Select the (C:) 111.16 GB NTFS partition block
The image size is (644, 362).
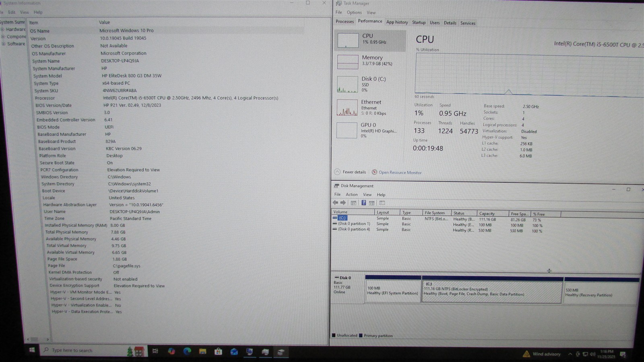pos(492,290)
